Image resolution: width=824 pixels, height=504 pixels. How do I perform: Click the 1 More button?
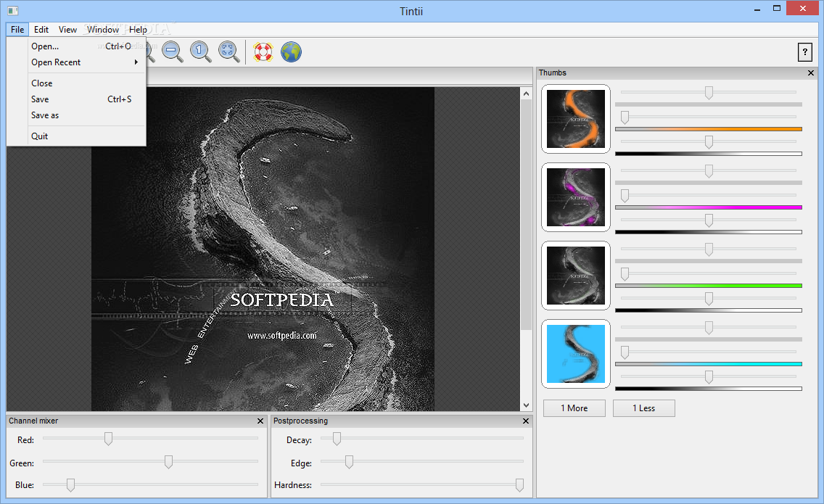point(574,408)
